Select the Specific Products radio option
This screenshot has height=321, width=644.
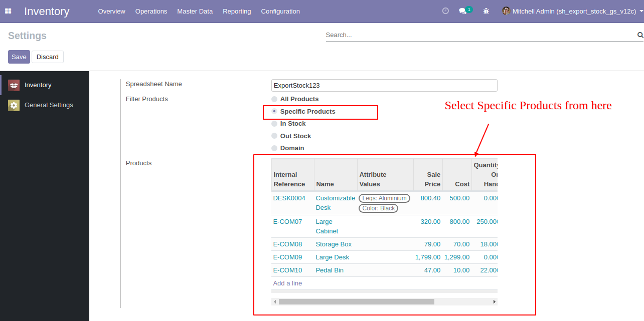[274, 111]
